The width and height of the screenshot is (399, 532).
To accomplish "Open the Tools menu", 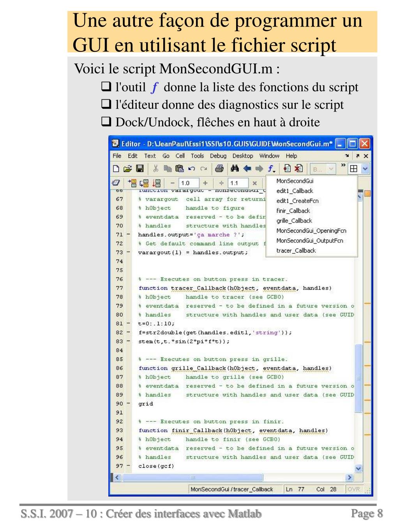I will [x=197, y=156].
